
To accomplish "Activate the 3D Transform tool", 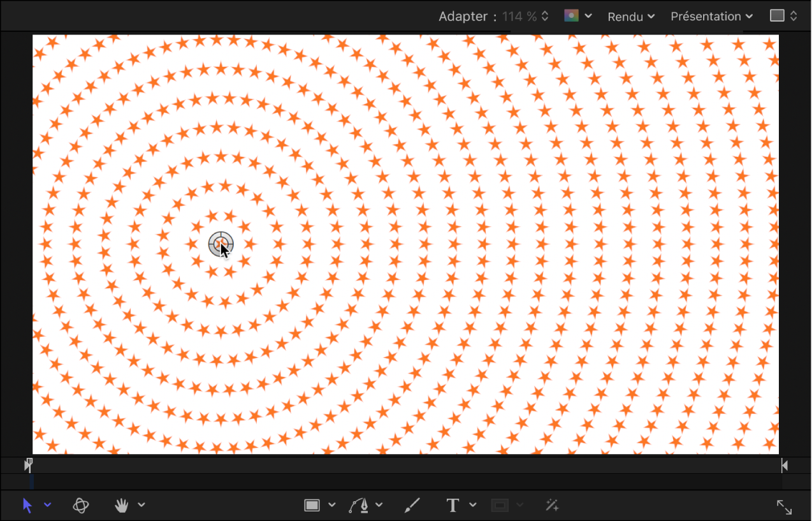I will click(81, 506).
